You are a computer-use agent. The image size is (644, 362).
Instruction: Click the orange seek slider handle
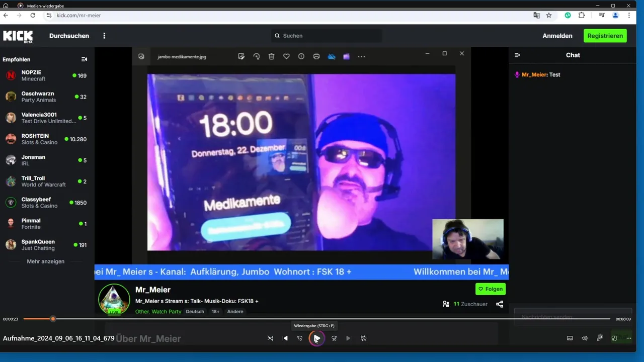[53, 319]
